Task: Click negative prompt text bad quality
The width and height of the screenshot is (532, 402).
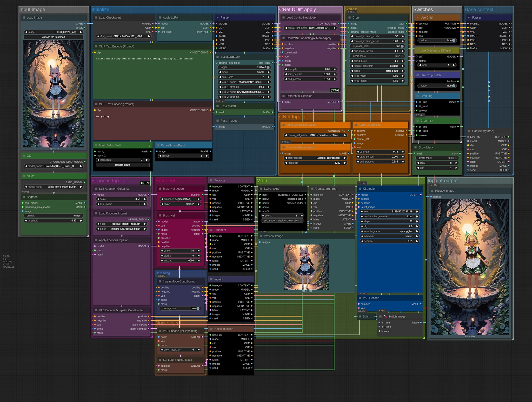Action: tap(102, 117)
